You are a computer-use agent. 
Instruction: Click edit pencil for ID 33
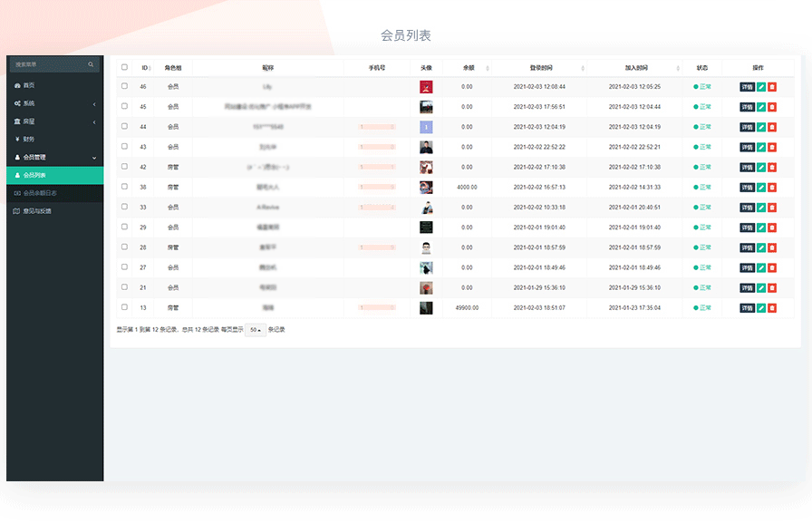click(x=761, y=208)
